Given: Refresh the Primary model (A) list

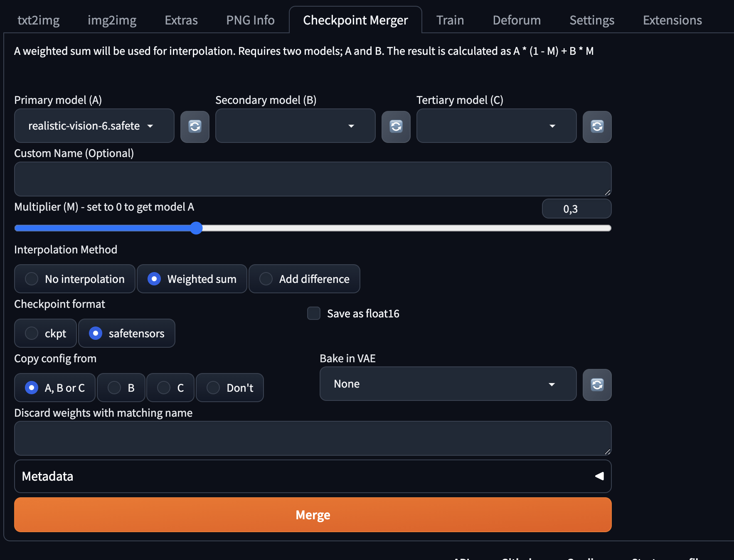Looking at the screenshot, I should point(195,126).
